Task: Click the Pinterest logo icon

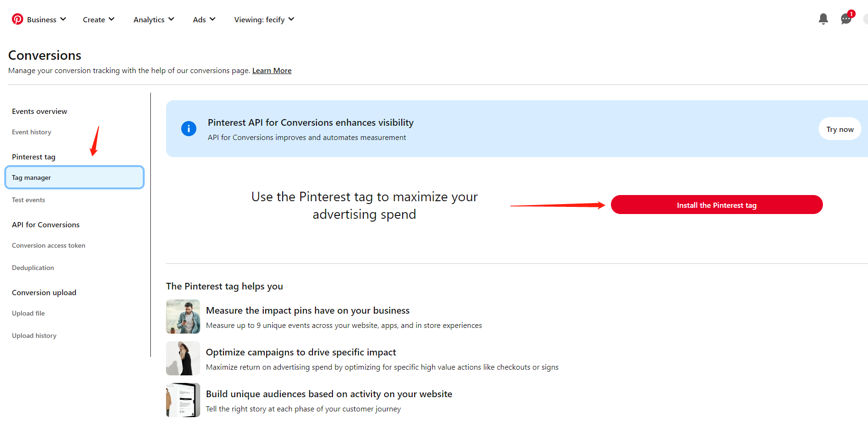Action: pos(18,19)
